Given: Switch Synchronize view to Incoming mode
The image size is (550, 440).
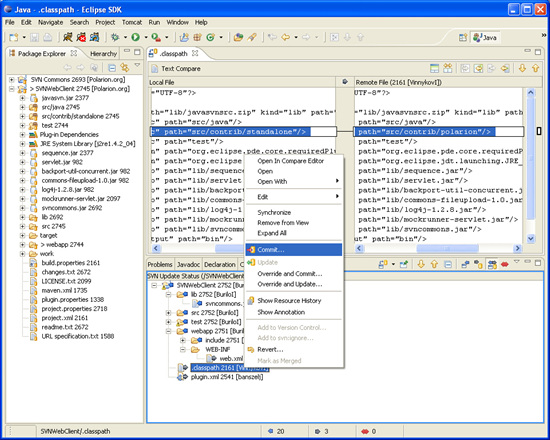Looking at the screenshot, I should coord(465,264).
